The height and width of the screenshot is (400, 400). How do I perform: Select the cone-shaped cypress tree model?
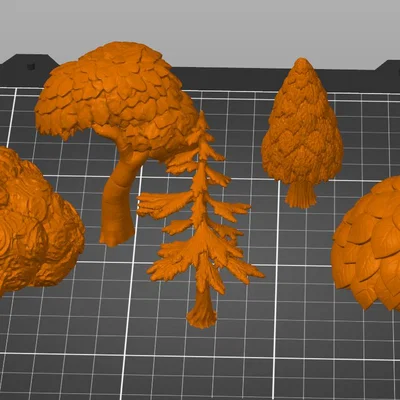pos(302,133)
